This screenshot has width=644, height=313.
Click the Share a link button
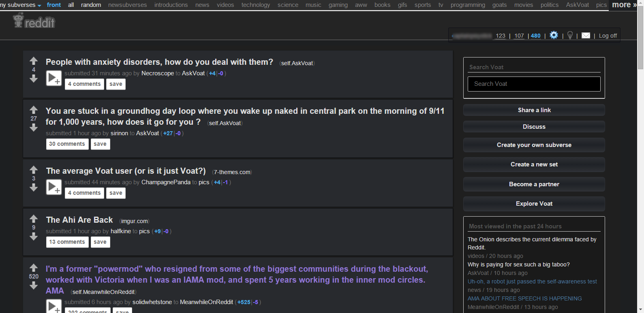tap(534, 110)
